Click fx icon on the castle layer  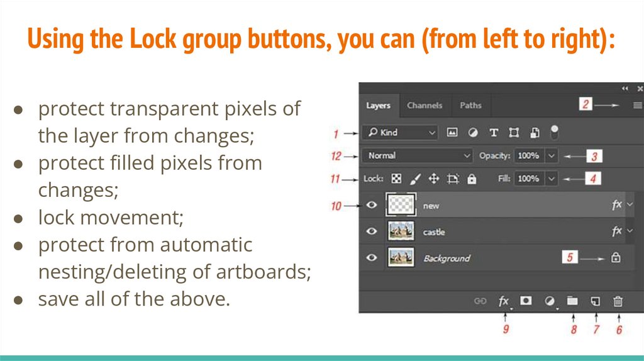tap(616, 231)
